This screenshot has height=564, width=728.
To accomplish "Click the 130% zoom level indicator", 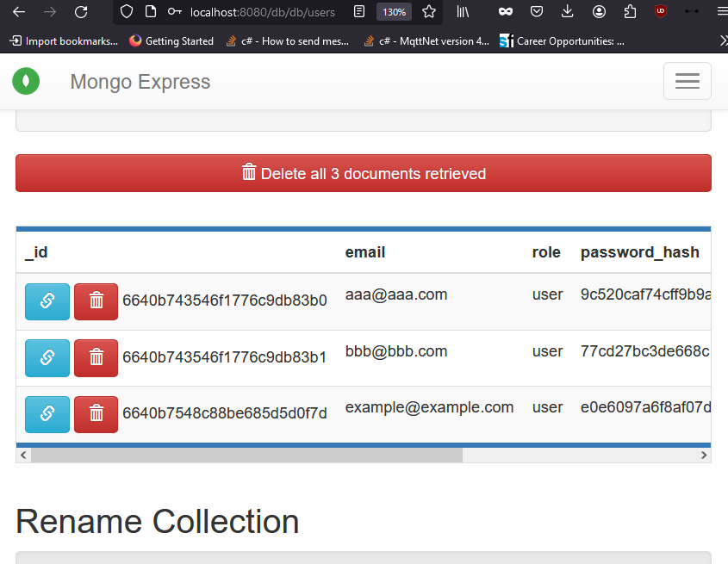I will click(394, 12).
